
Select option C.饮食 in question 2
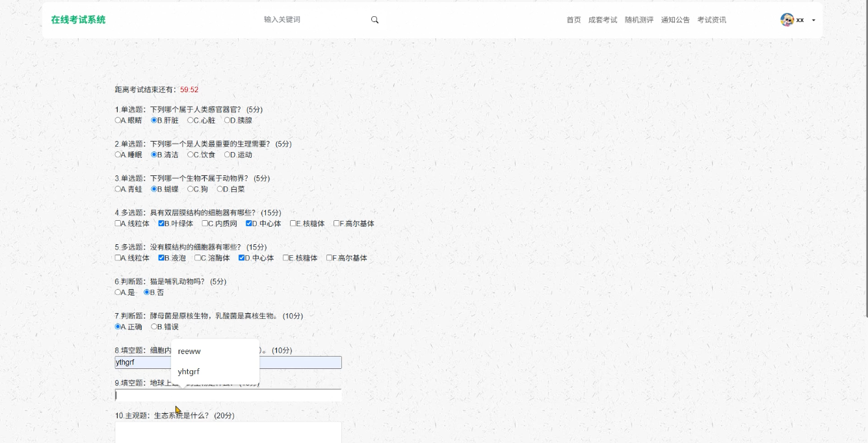point(191,155)
